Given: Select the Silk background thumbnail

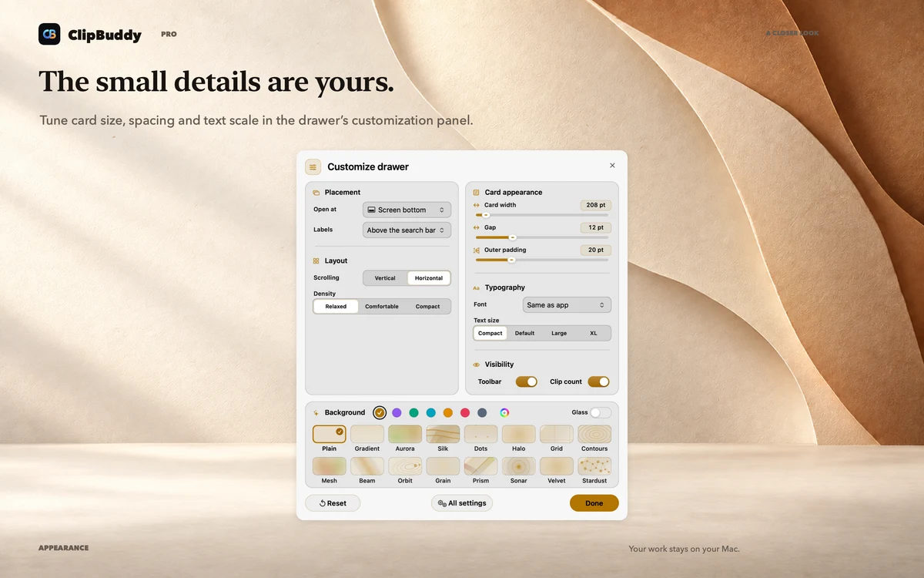Looking at the screenshot, I should point(443,435).
